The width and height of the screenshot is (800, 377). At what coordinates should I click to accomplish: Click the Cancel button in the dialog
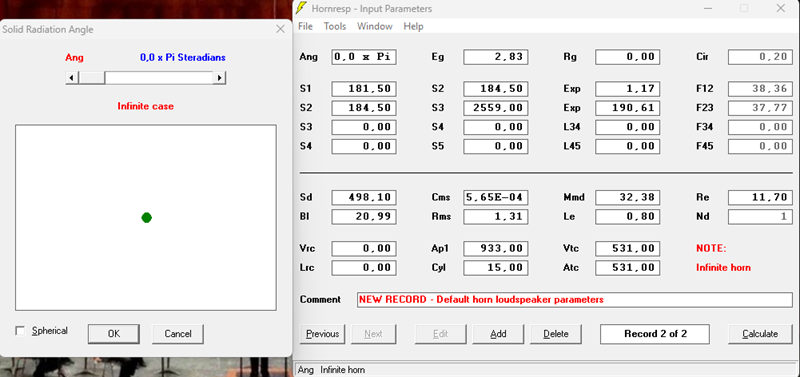[178, 334]
